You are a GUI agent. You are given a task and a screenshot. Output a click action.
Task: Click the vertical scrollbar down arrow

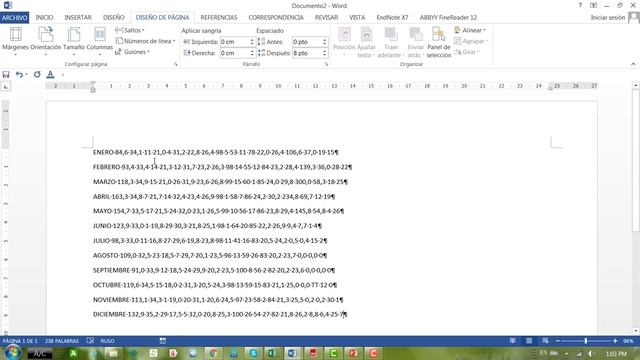pos(636,331)
